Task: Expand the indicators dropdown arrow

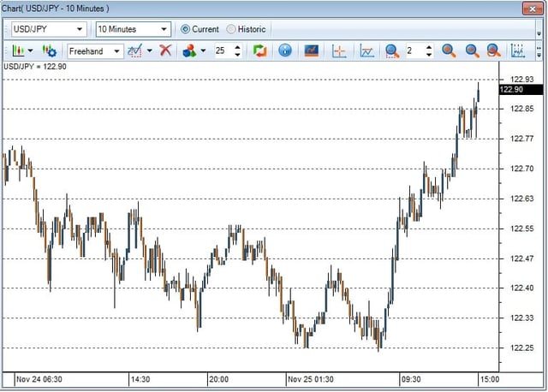Action: 203,51
